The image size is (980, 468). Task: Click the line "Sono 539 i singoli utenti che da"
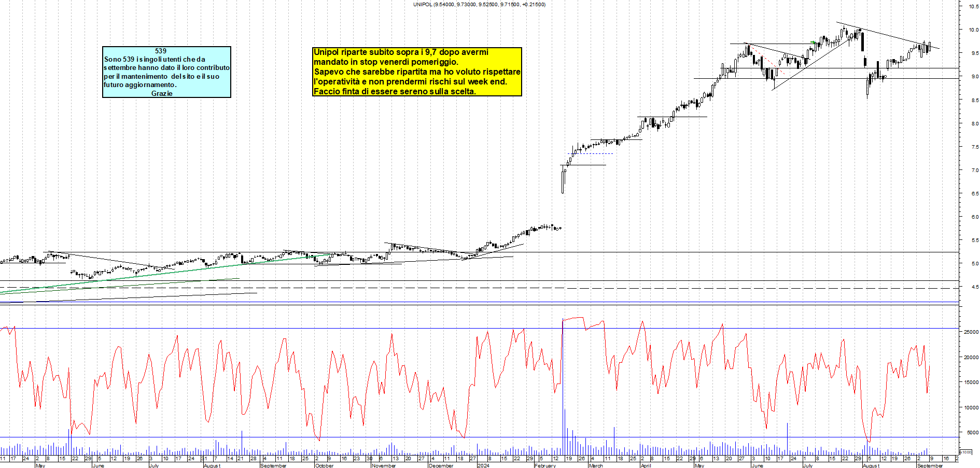[x=155, y=59]
